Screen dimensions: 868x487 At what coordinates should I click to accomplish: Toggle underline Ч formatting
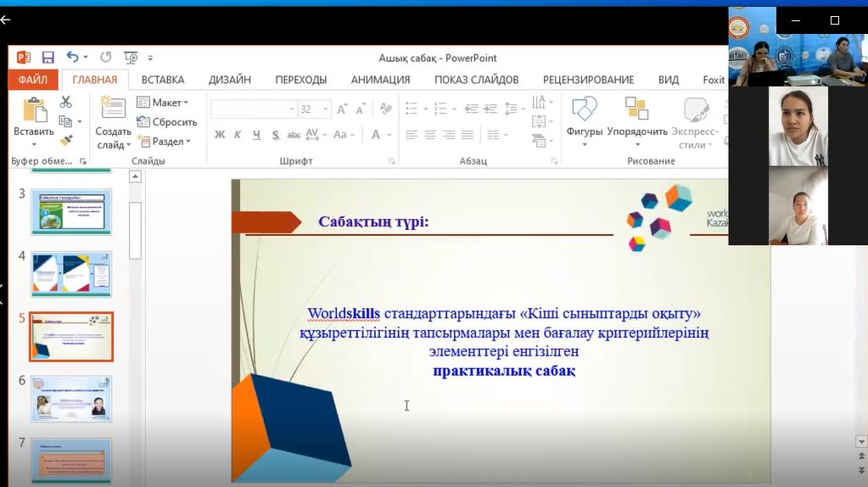256,134
